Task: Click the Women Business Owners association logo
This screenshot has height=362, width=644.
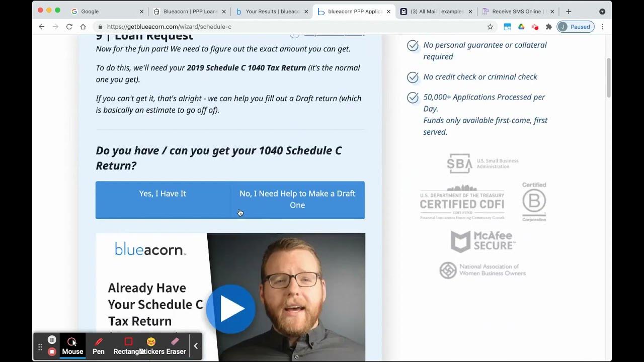Action: (482, 270)
